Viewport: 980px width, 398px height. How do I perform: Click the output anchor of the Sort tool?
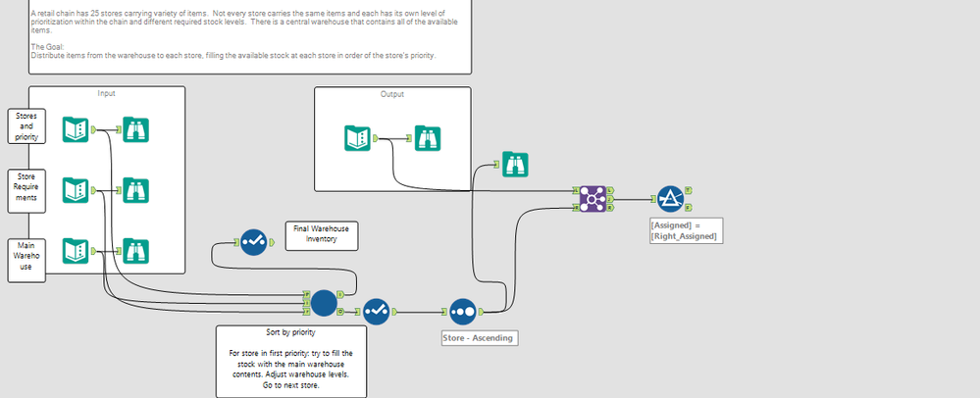480,311
